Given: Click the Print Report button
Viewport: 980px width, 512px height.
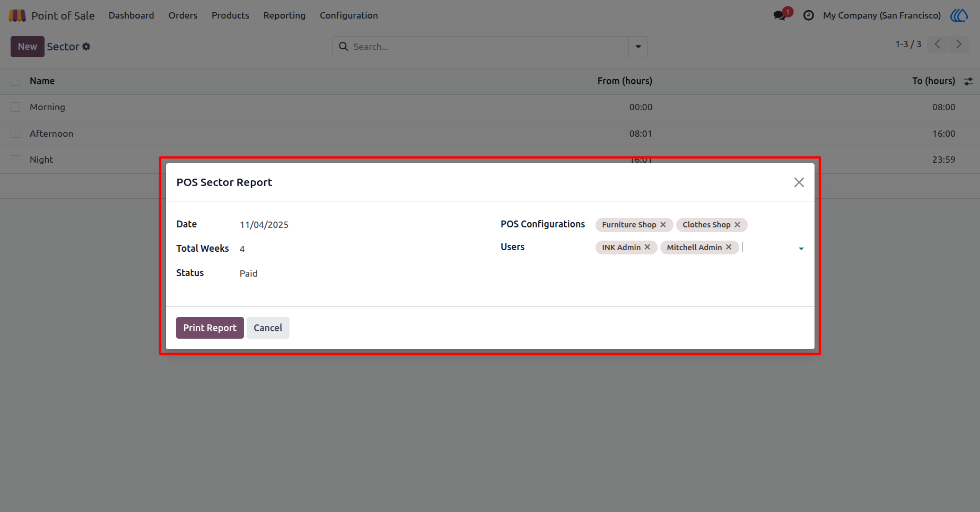Looking at the screenshot, I should point(210,328).
